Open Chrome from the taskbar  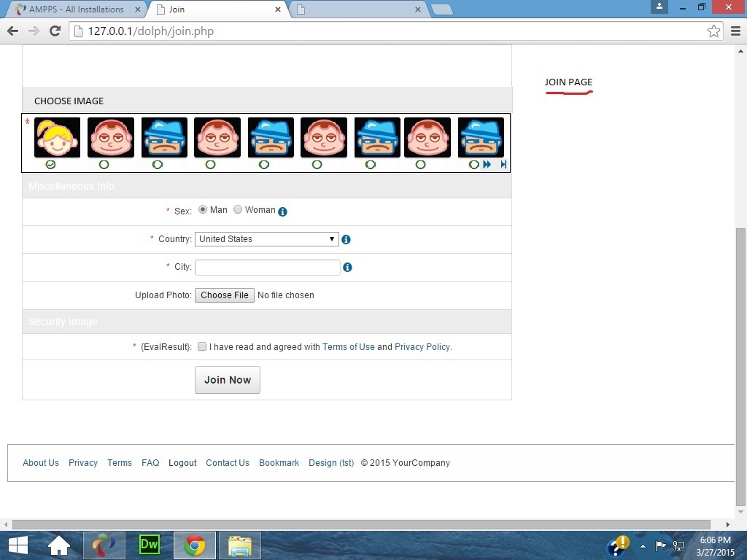(194, 545)
